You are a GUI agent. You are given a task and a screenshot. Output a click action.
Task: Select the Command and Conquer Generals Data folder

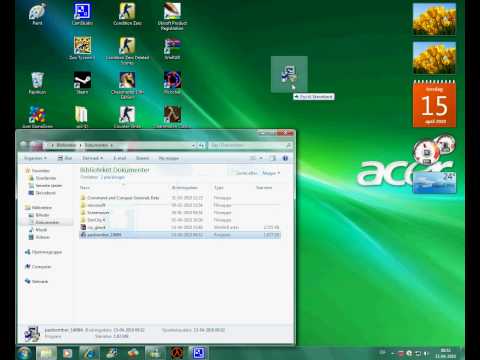point(180,198)
